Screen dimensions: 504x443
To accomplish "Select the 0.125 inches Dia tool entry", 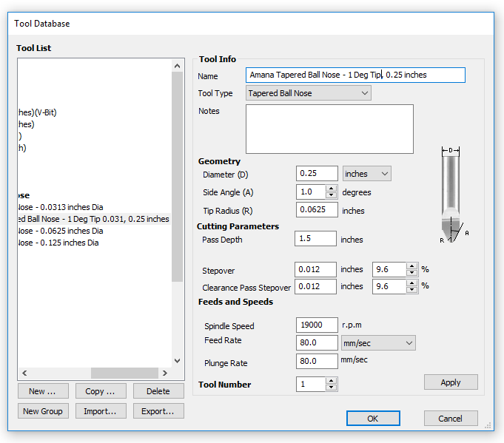I will pos(59,243).
